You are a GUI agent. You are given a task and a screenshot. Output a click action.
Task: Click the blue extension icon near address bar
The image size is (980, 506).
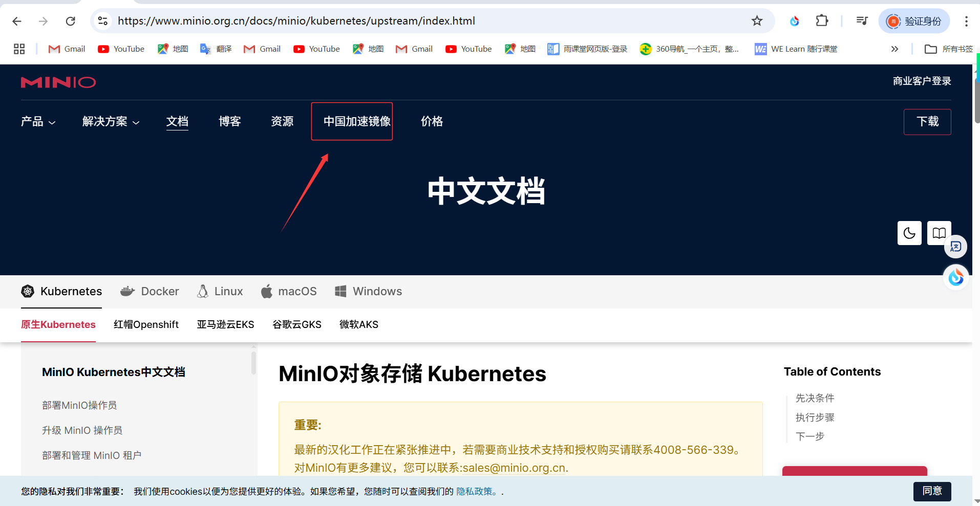tap(795, 21)
